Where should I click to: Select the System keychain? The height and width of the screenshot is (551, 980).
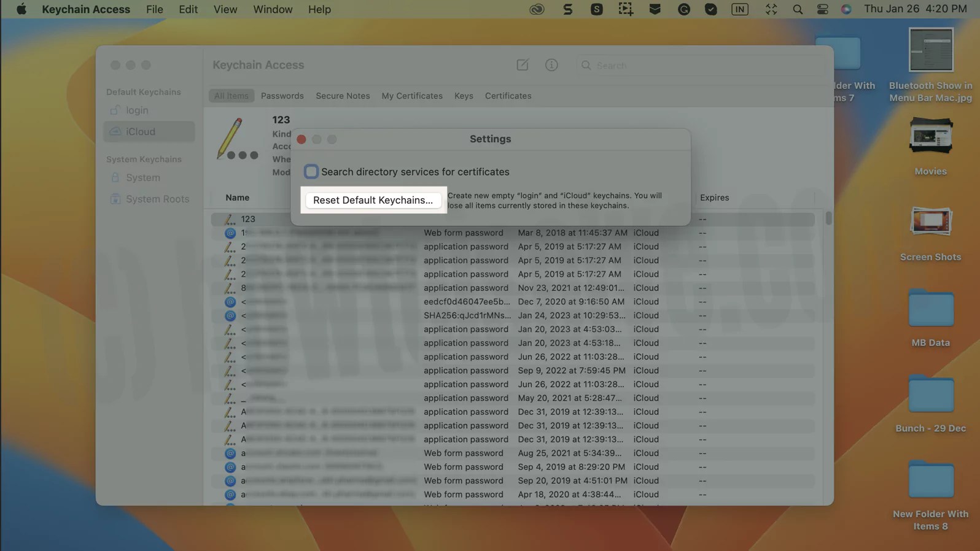(x=149, y=178)
